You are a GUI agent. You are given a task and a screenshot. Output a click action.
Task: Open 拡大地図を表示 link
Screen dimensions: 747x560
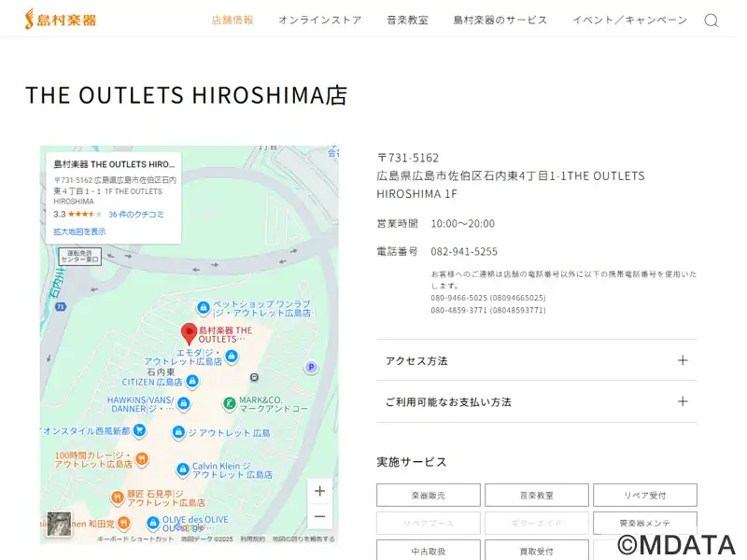[79, 231]
